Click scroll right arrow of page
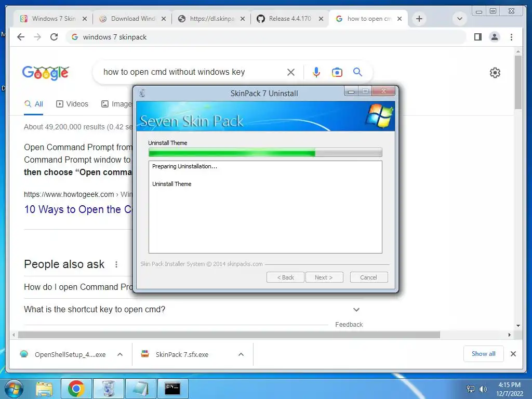This screenshot has width=532, height=399. tap(509, 335)
